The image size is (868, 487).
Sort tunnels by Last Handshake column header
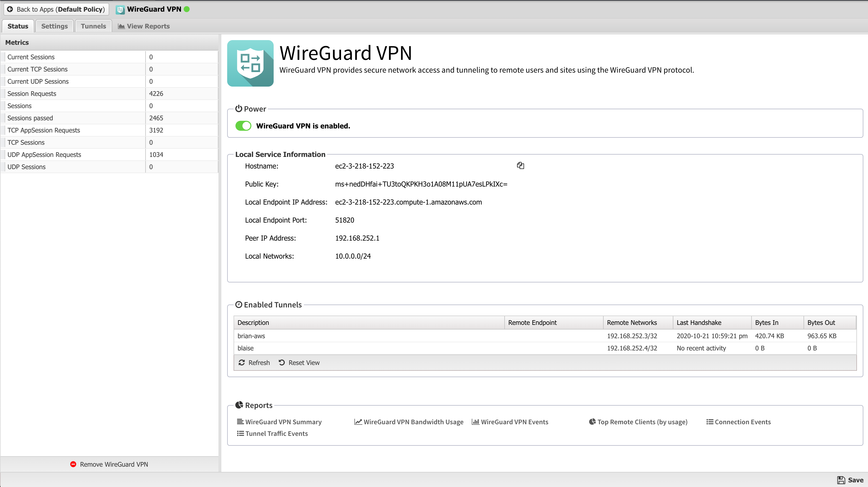tap(712, 323)
